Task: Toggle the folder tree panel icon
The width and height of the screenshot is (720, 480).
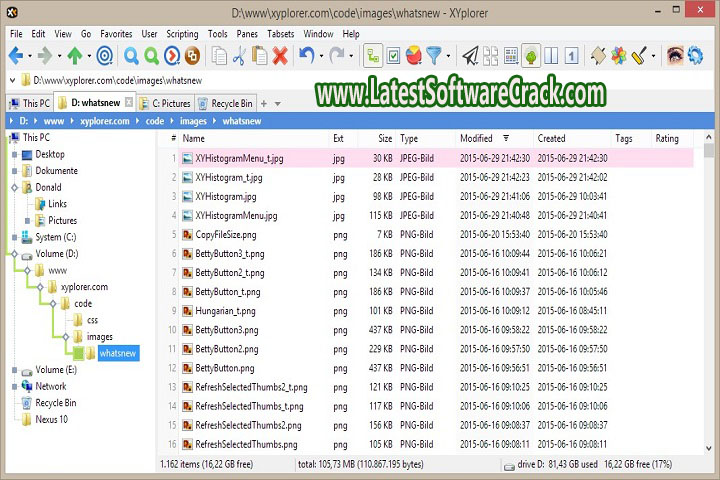Action: click(373, 56)
